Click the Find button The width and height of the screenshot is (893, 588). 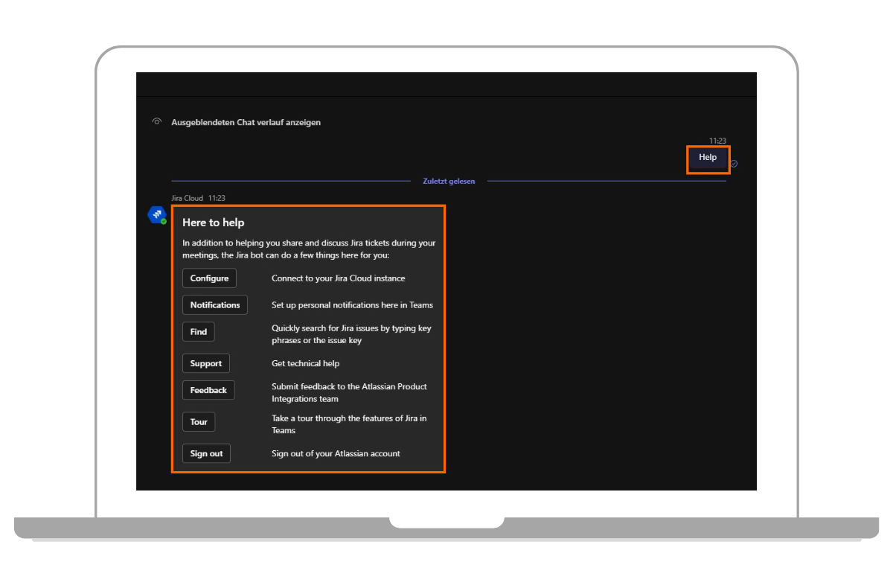click(199, 332)
